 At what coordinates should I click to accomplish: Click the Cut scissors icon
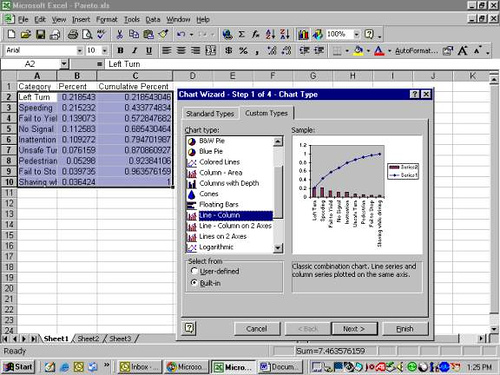(x=120, y=34)
